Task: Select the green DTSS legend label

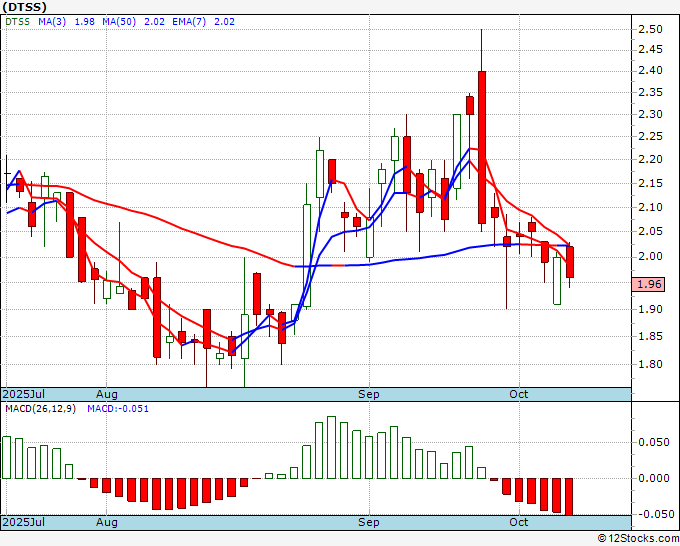Action: (17, 22)
